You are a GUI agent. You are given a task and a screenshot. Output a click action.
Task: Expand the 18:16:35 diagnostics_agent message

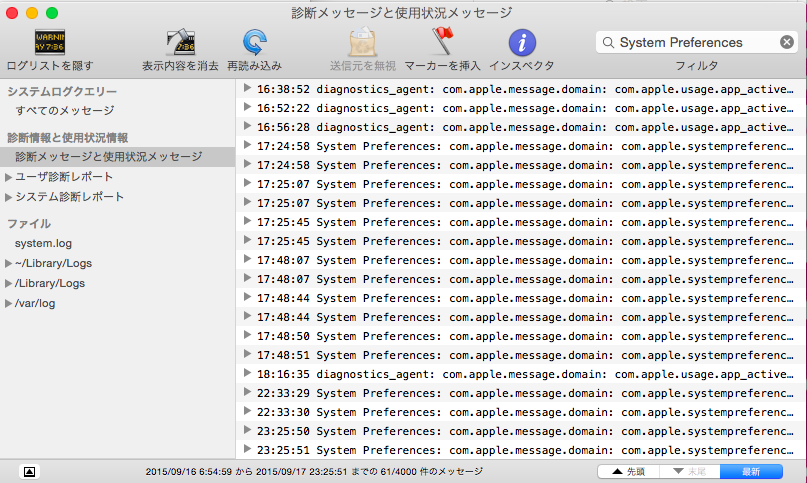247,373
